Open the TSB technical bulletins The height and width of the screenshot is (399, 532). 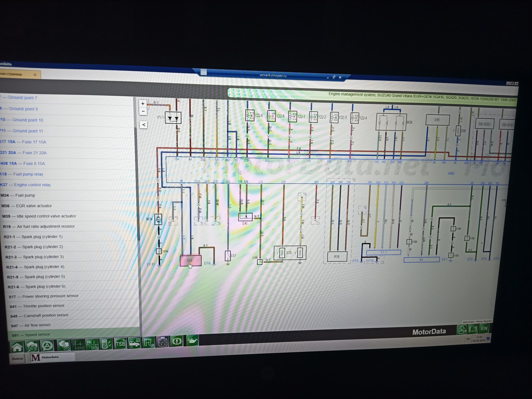[120, 344]
